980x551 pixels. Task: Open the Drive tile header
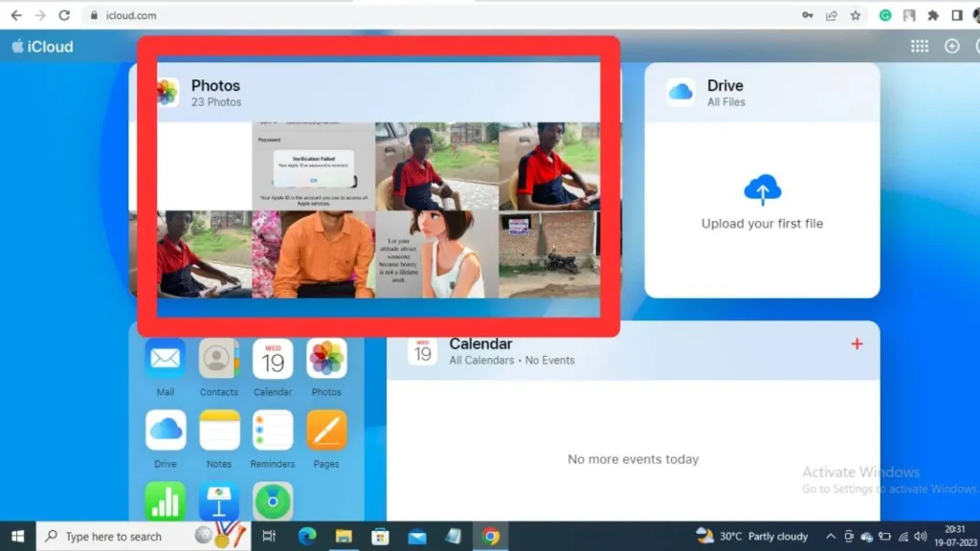tap(763, 93)
